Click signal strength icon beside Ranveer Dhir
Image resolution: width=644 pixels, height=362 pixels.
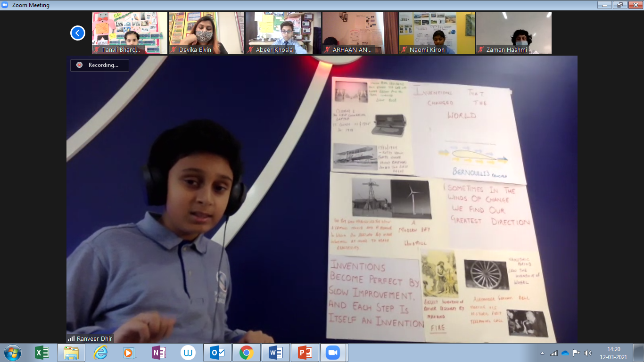pos(71,338)
